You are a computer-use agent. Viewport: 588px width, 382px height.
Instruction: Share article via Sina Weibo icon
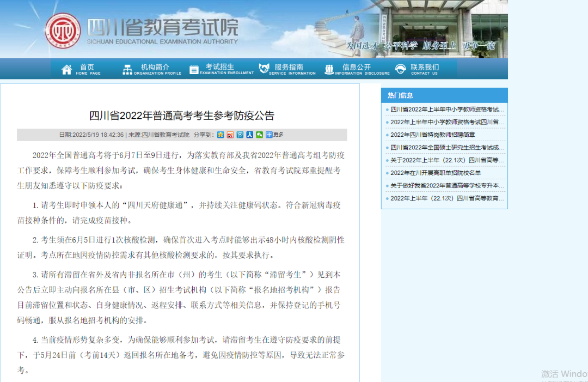(230, 135)
